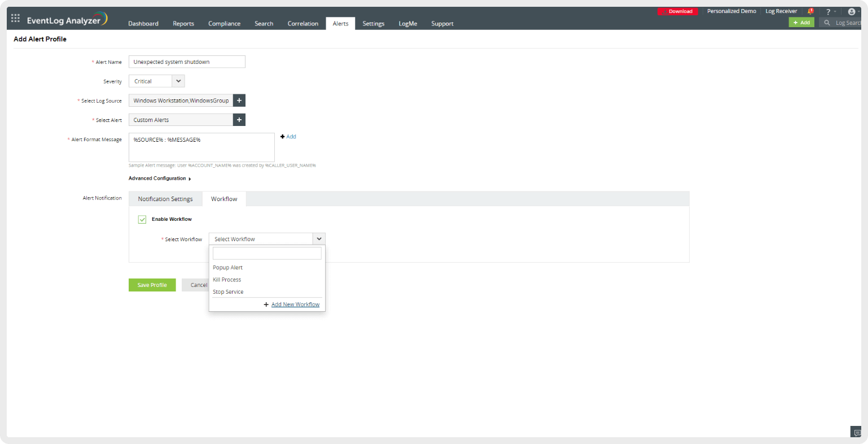
Task: Open the user profile avatar menu
Action: coord(852,11)
